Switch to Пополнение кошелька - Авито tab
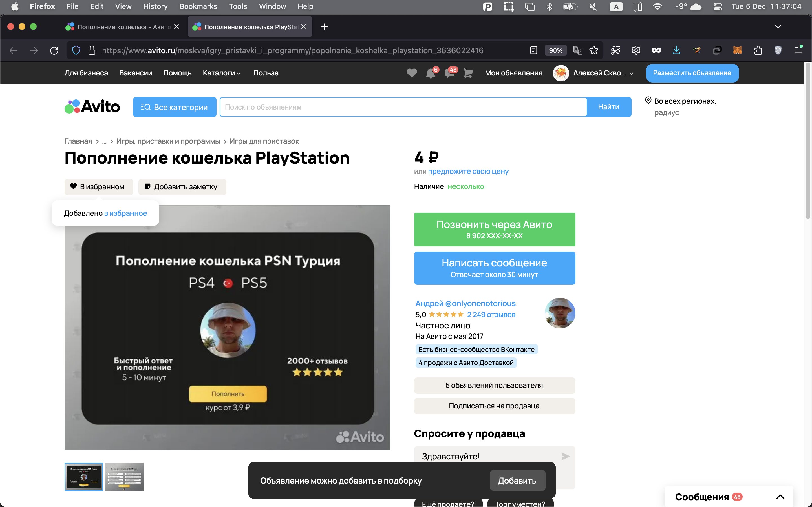The height and width of the screenshot is (507, 812). (x=122, y=27)
